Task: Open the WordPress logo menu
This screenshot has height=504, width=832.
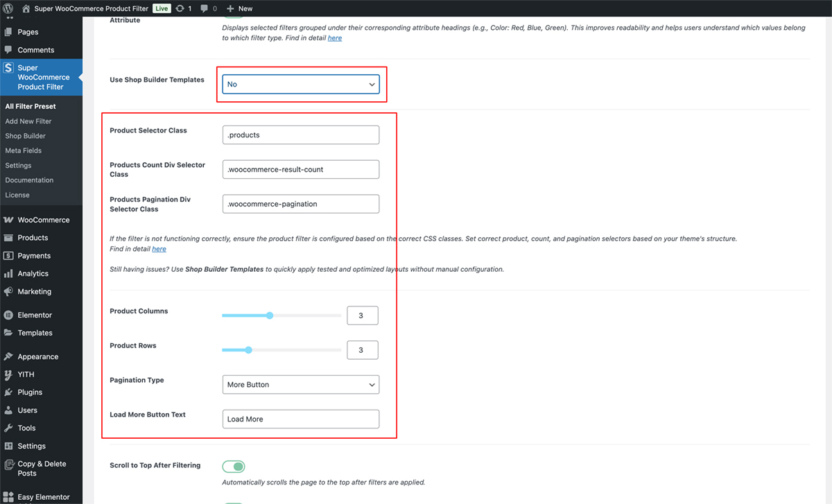Action: coord(8,8)
